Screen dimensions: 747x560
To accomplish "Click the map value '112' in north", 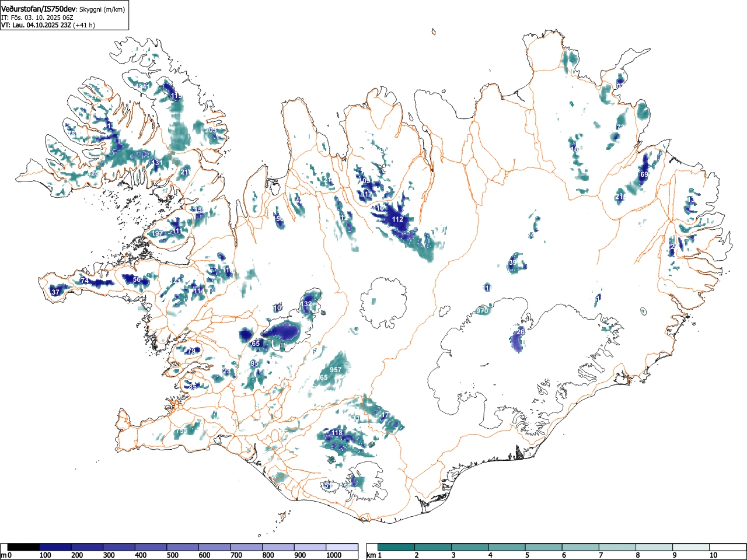I will 397,219.
